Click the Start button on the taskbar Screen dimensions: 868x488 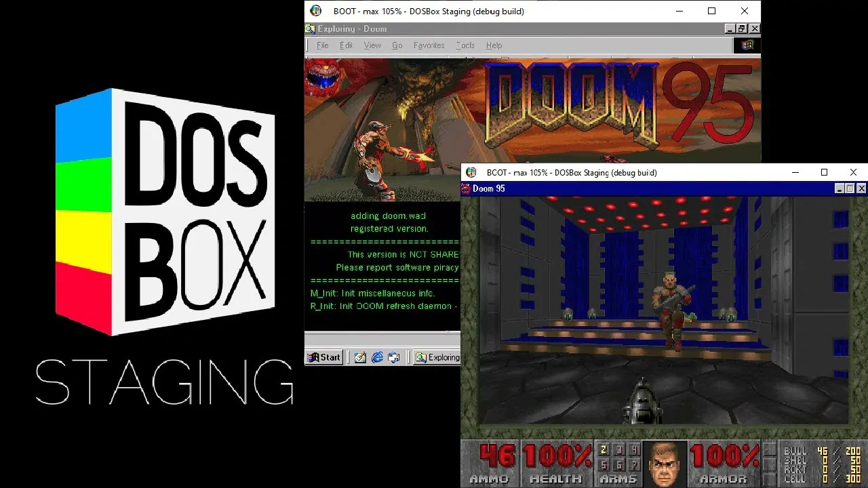323,357
